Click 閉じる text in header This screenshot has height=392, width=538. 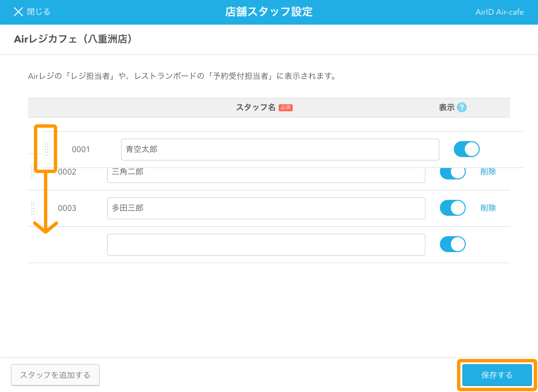[x=39, y=12]
